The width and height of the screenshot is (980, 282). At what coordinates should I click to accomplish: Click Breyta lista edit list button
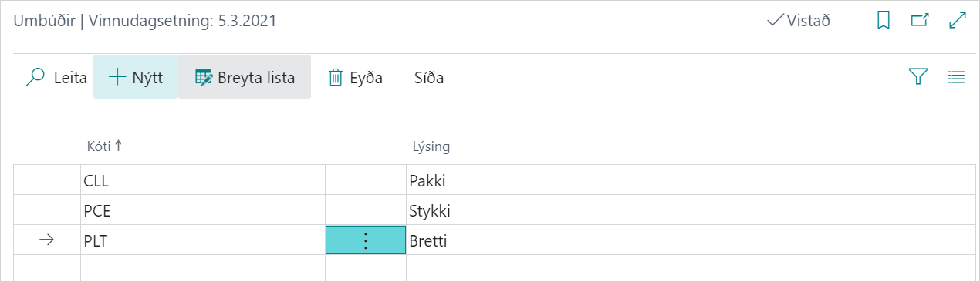point(245,77)
